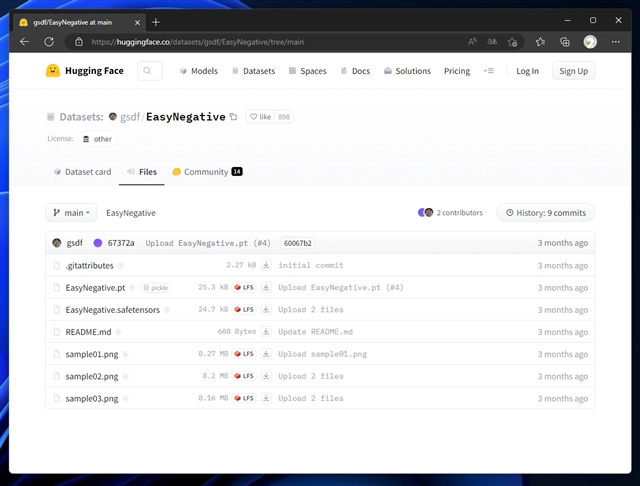
Task: Open the Docs nav item
Action: pos(356,71)
